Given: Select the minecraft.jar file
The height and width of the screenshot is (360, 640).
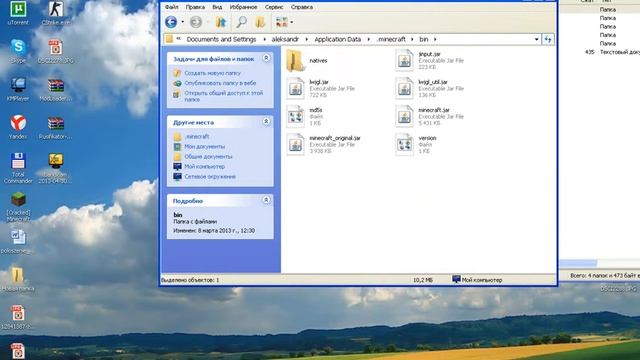Looking at the screenshot, I should [429, 116].
